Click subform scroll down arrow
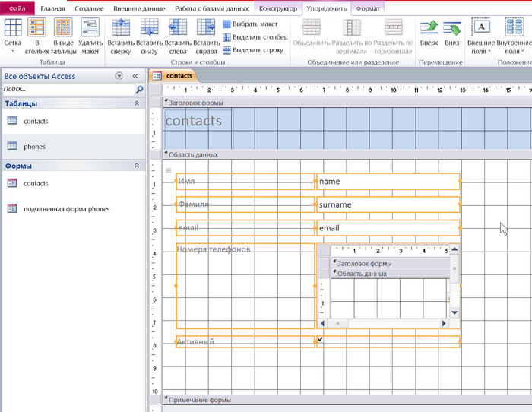532x412 pixels. coord(454,312)
